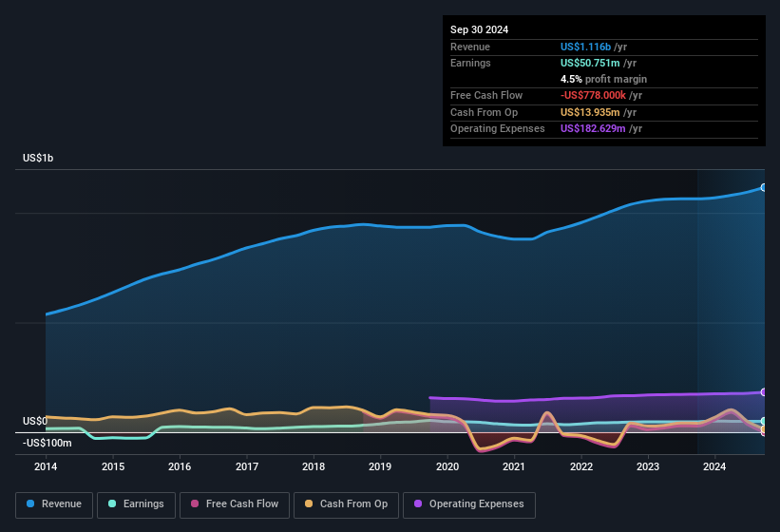780x532 pixels.
Task: Select the 2017 x-axis label
Action: [x=247, y=466]
